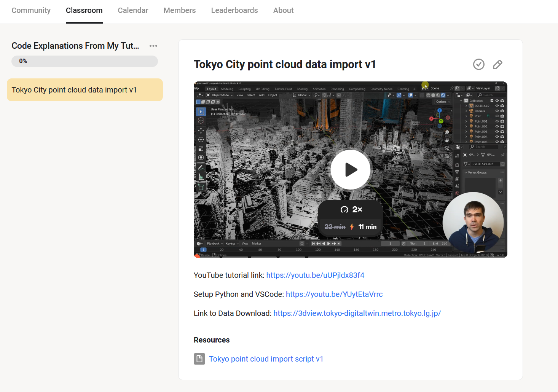Click the 0% course progress bar

point(84,61)
